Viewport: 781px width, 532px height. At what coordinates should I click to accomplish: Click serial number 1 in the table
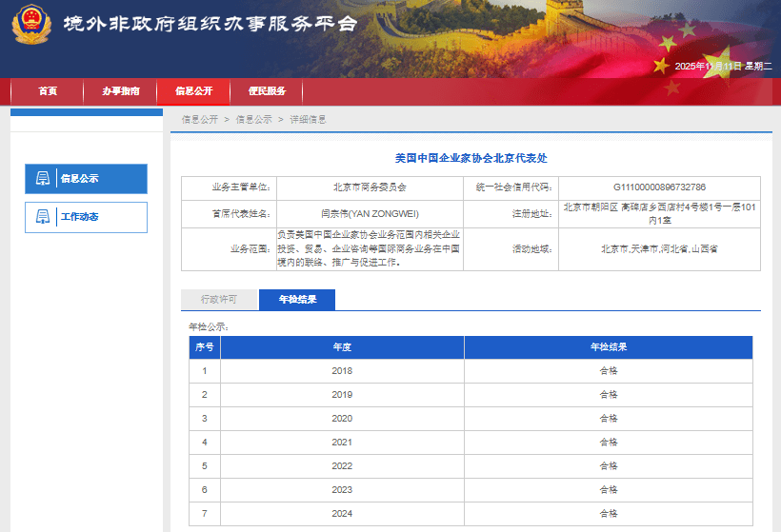(x=205, y=371)
